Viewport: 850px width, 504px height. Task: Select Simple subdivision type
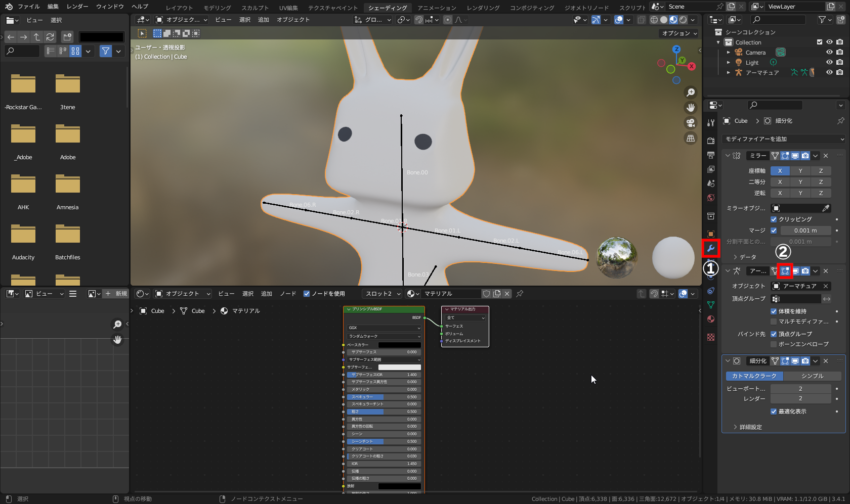(x=812, y=376)
